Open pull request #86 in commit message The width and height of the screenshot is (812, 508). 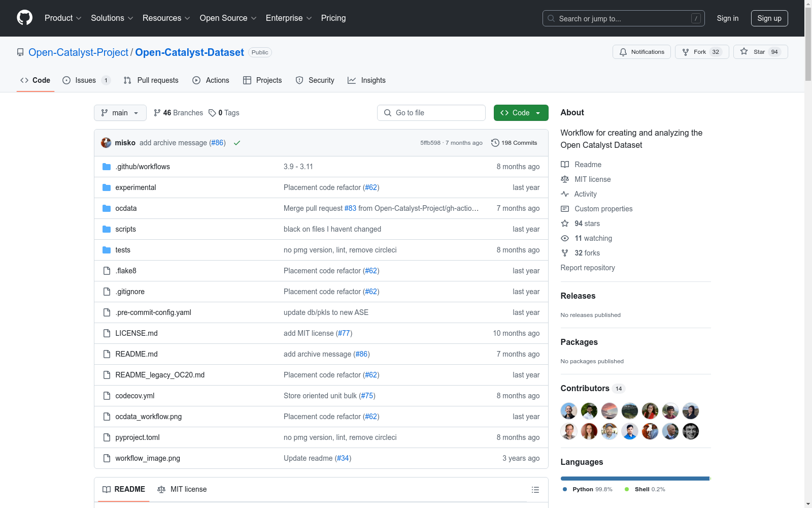click(x=218, y=143)
